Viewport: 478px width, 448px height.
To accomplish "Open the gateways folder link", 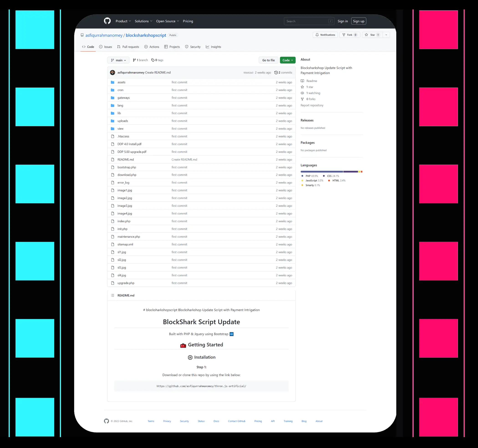I will (x=123, y=98).
